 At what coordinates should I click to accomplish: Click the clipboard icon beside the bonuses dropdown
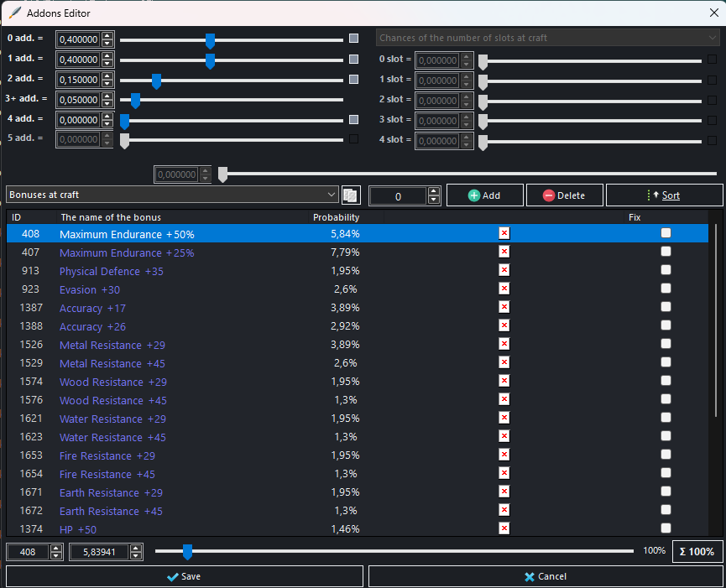pyautogui.click(x=350, y=195)
